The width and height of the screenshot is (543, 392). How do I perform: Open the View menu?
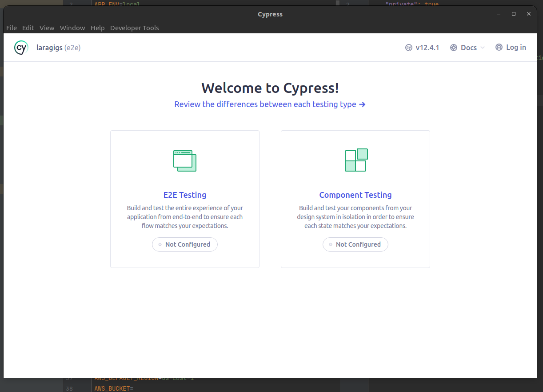click(x=47, y=28)
